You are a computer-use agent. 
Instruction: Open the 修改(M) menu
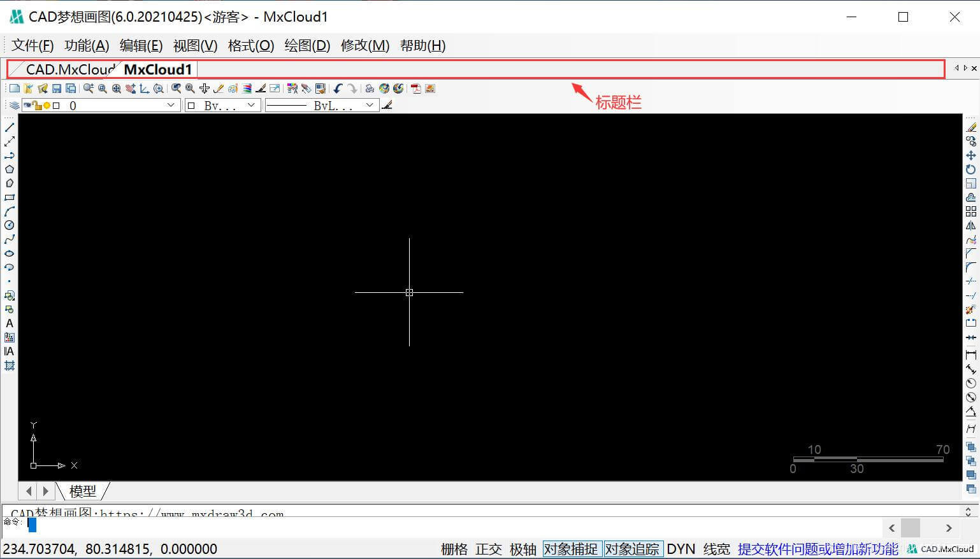(365, 46)
